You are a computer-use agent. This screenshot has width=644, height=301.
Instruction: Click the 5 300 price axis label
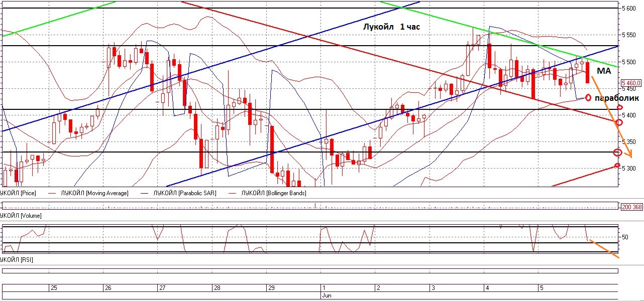(x=628, y=169)
